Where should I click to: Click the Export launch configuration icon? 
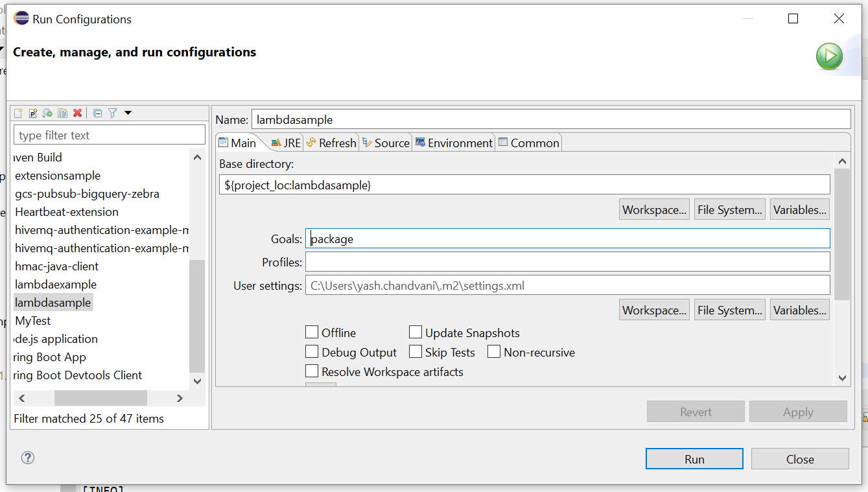click(x=48, y=113)
